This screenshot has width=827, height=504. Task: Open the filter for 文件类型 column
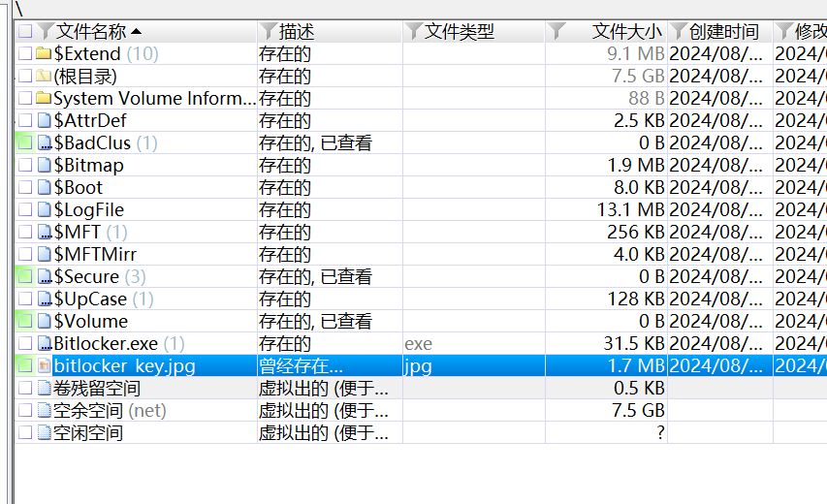[x=414, y=31]
